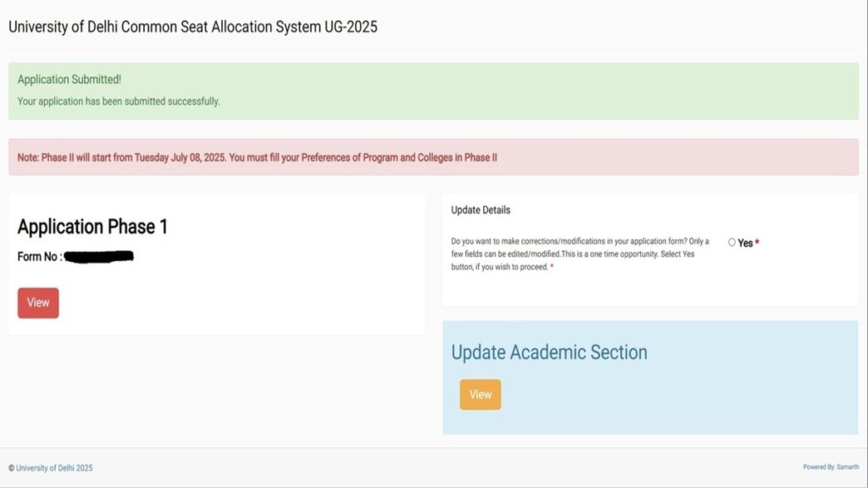The width and height of the screenshot is (868, 488).
Task: Click the corrections/modifications question text
Action: tap(580, 254)
